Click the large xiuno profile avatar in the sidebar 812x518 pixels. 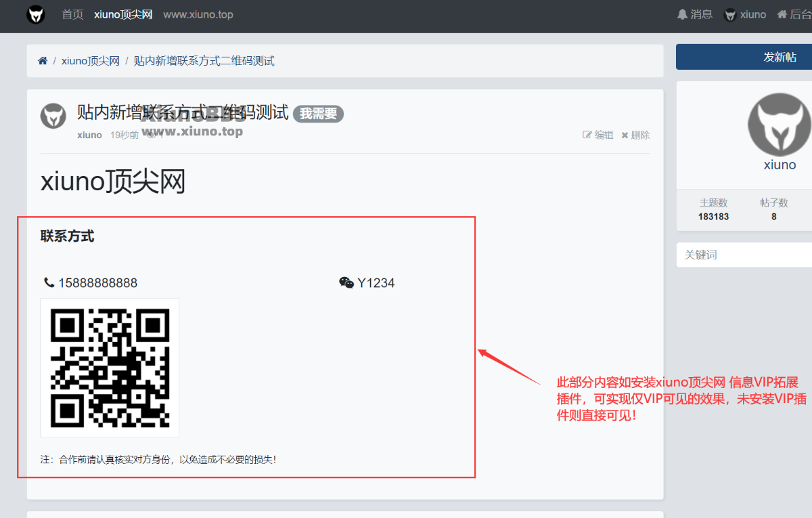pos(779,125)
